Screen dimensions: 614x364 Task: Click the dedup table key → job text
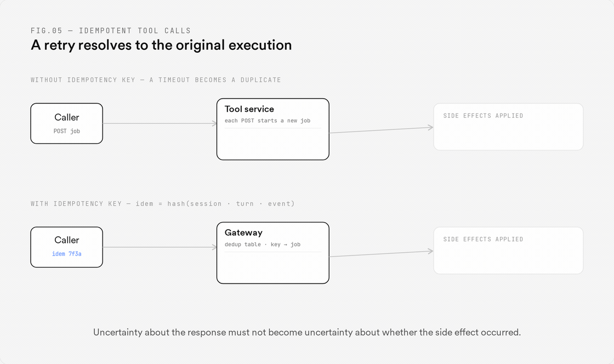click(x=263, y=244)
